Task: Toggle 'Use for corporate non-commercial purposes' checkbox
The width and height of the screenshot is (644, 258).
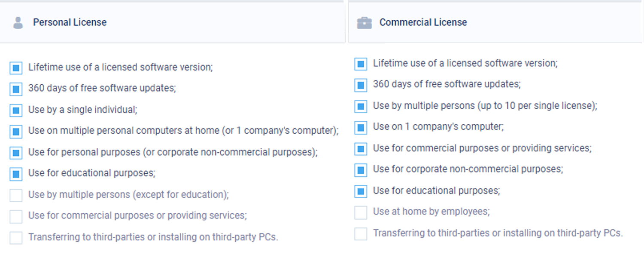Action: click(x=361, y=170)
